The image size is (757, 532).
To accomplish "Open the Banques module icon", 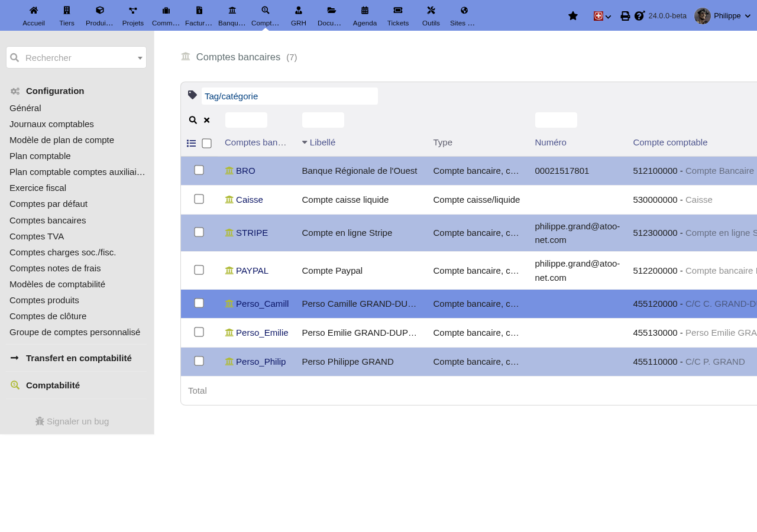I will tap(232, 10).
